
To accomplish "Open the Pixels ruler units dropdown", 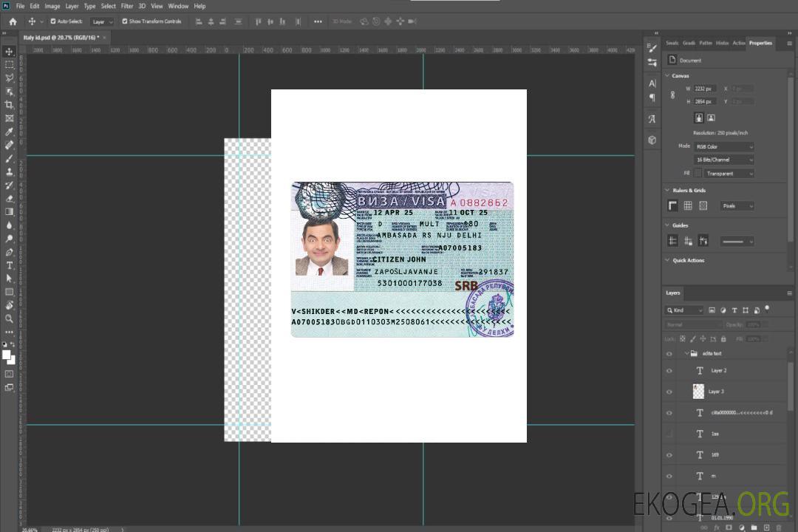I will pos(737,206).
